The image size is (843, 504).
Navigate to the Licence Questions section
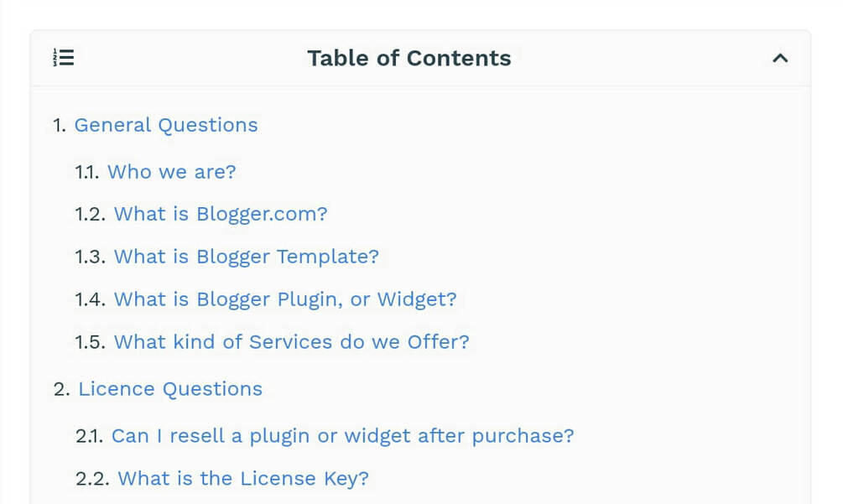(x=169, y=389)
